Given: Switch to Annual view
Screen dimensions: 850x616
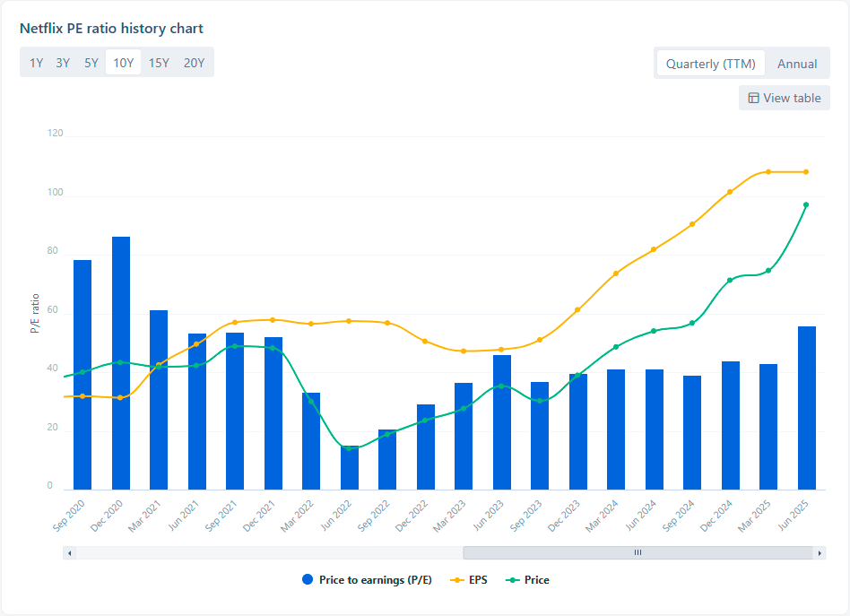Looking at the screenshot, I should click(797, 64).
